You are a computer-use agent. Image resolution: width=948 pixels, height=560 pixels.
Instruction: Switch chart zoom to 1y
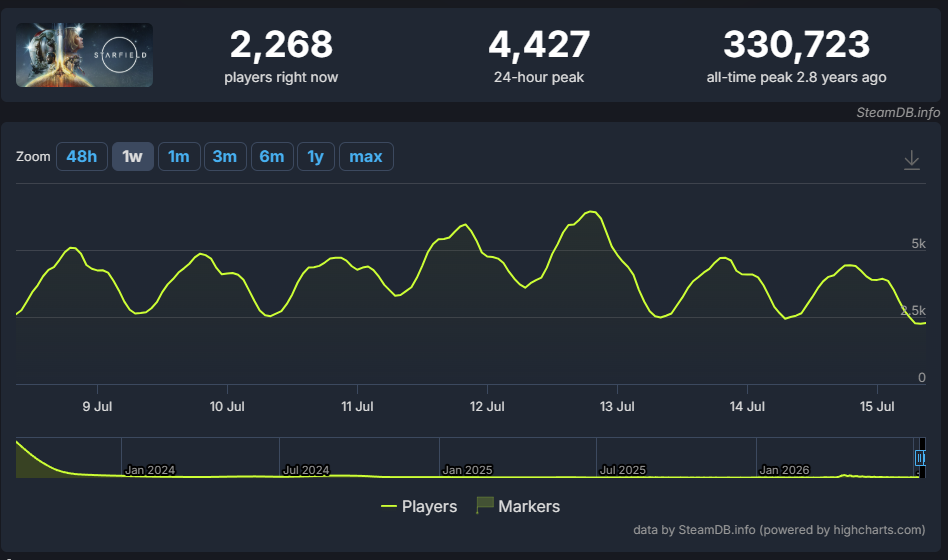(x=316, y=157)
